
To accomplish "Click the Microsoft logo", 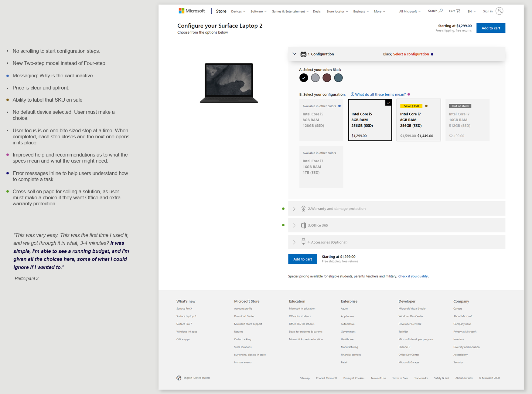I will click(192, 11).
